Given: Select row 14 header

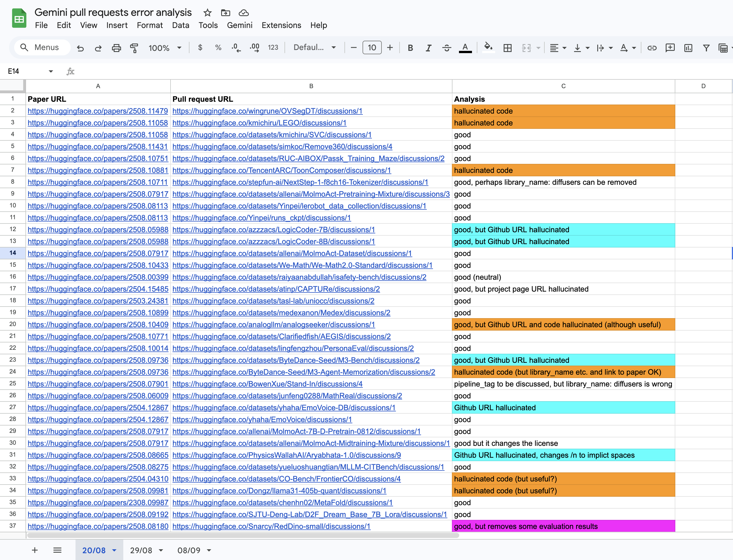Looking at the screenshot, I should point(13,253).
